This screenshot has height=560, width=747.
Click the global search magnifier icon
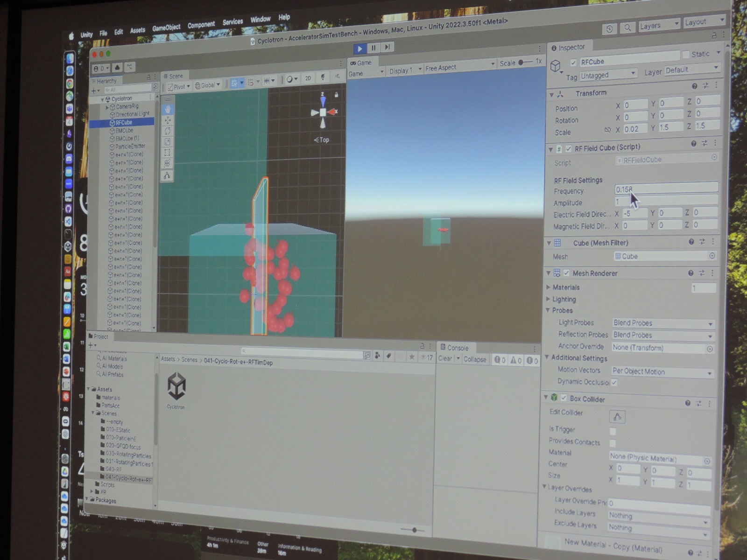[627, 28]
